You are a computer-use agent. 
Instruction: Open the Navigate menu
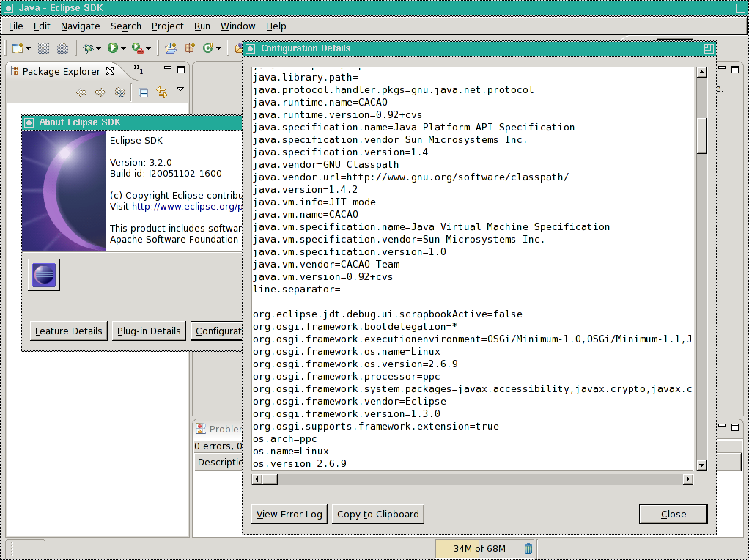(x=81, y=26)
